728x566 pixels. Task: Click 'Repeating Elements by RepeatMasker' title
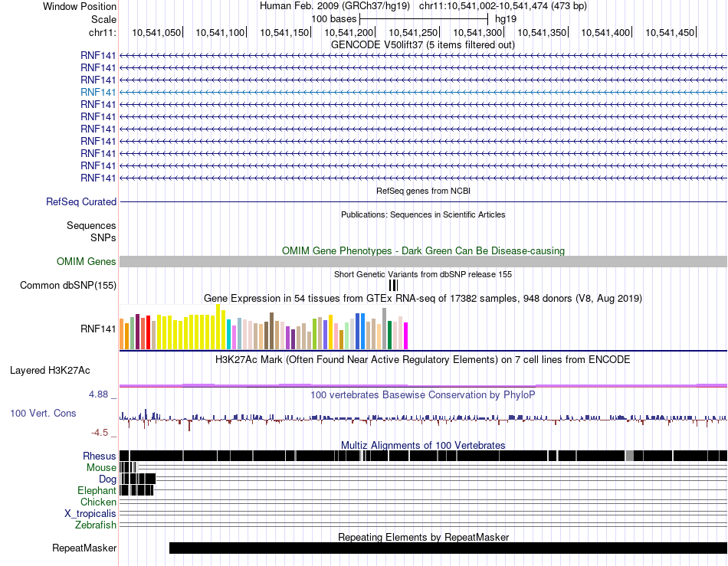pos(424,537)
